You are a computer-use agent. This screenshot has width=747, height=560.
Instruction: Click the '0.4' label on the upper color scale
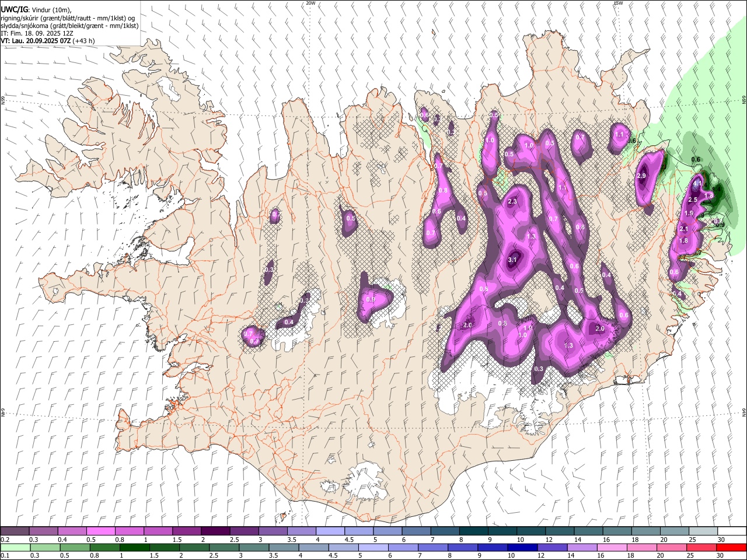pyautogui.click(x=62, y=540)
